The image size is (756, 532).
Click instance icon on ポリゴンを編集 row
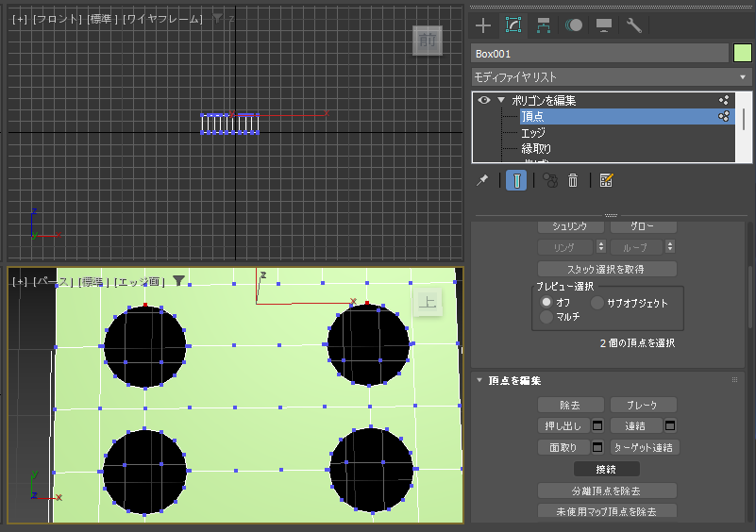724,100
